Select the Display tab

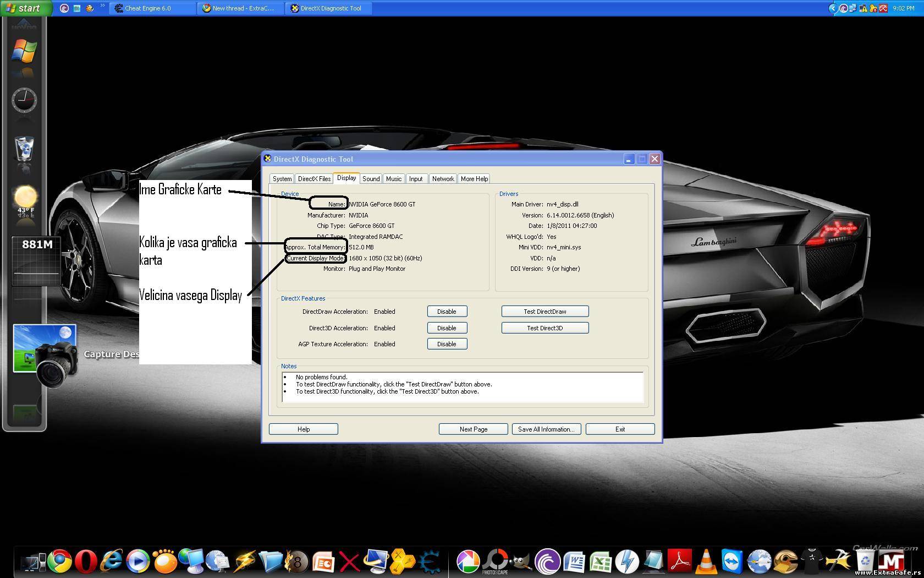coord(346,178)
